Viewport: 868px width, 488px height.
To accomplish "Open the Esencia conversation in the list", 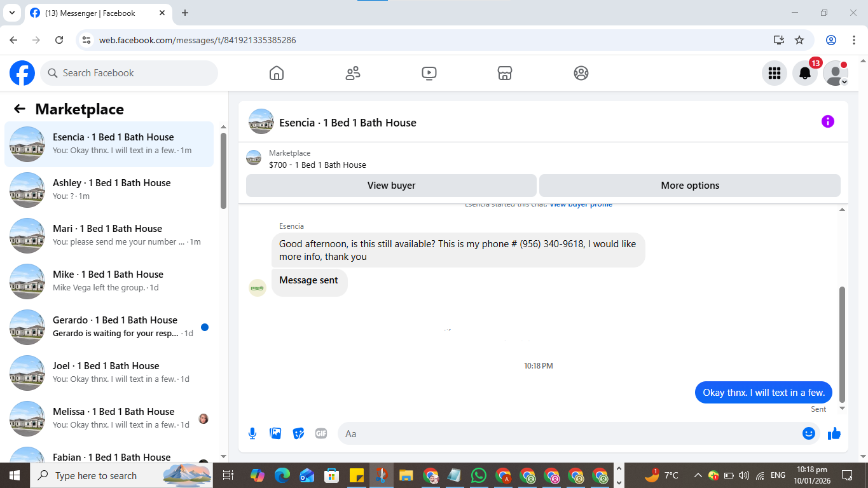I will coord(109,144).
